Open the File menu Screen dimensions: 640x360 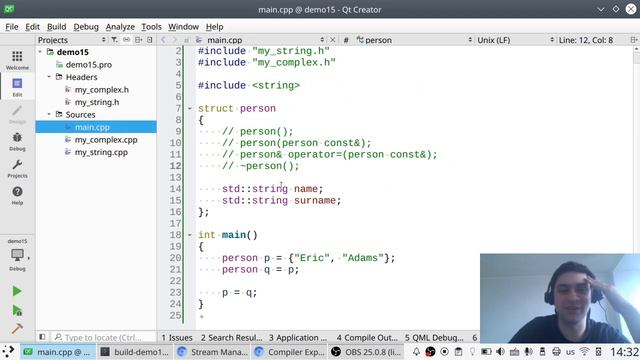click(x=11, y=27)
